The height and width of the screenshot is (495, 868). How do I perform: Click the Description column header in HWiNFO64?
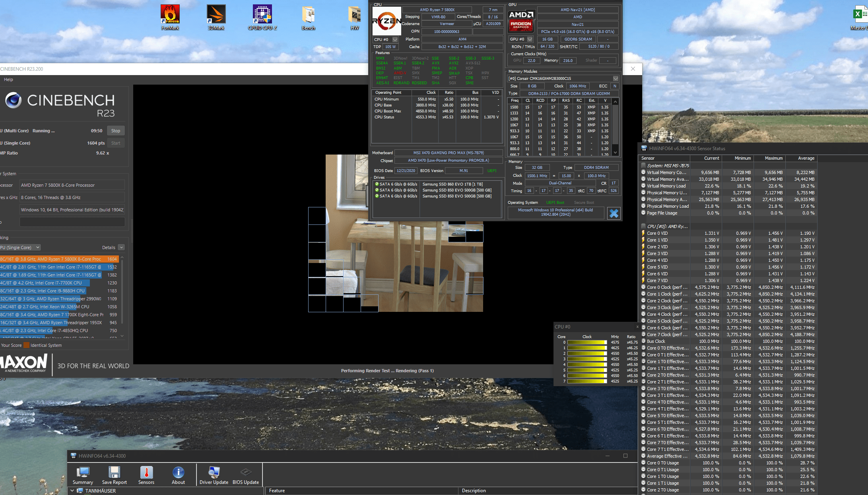click(x=548, y=491)
